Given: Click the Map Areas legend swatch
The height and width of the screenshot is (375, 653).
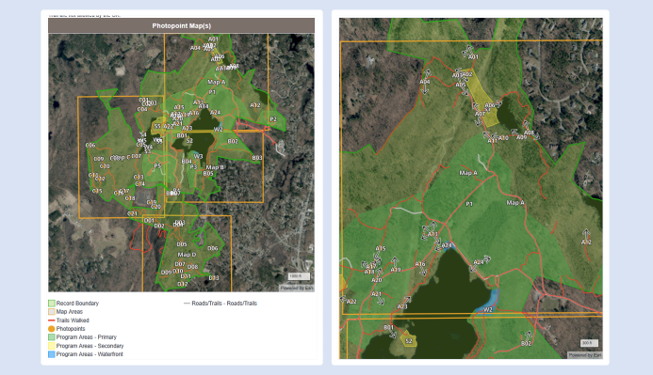Looking at the screenshot, I should coord(51,312).
